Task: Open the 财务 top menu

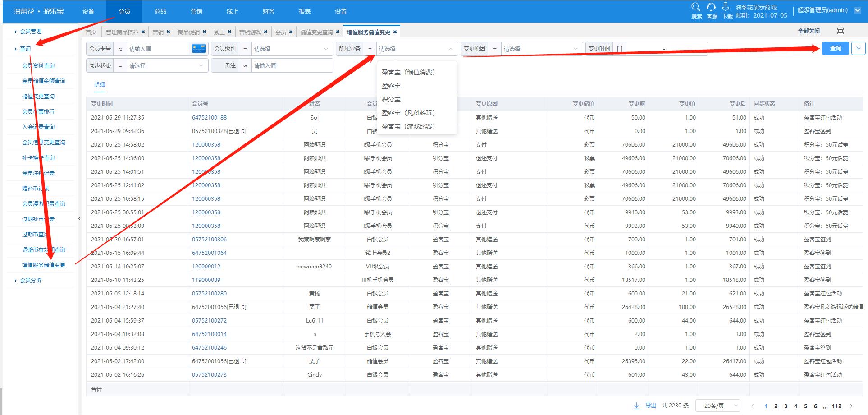Action: click(x=268, y=11)
